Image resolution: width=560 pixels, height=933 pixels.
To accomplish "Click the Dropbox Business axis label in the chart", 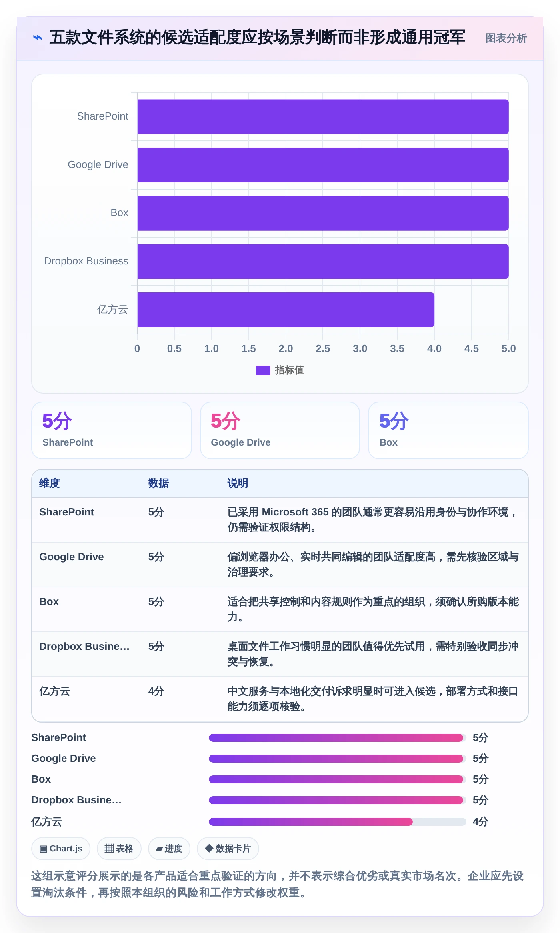I will [86, 261].
